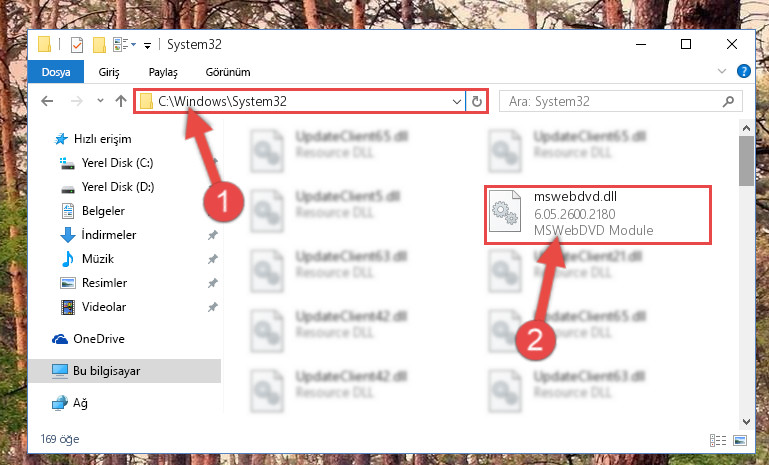Open the Paylaş ribbon tab

(x=163, y=72)
